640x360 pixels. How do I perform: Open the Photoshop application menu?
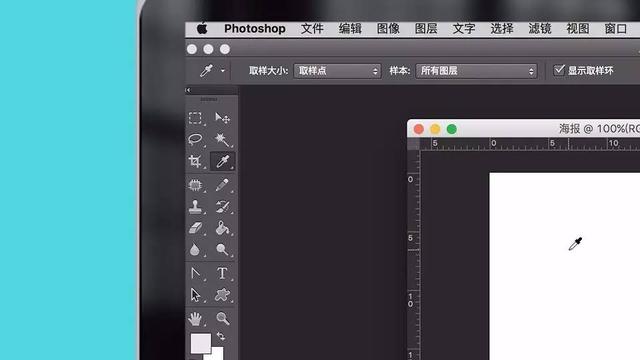tap(255, 29)
